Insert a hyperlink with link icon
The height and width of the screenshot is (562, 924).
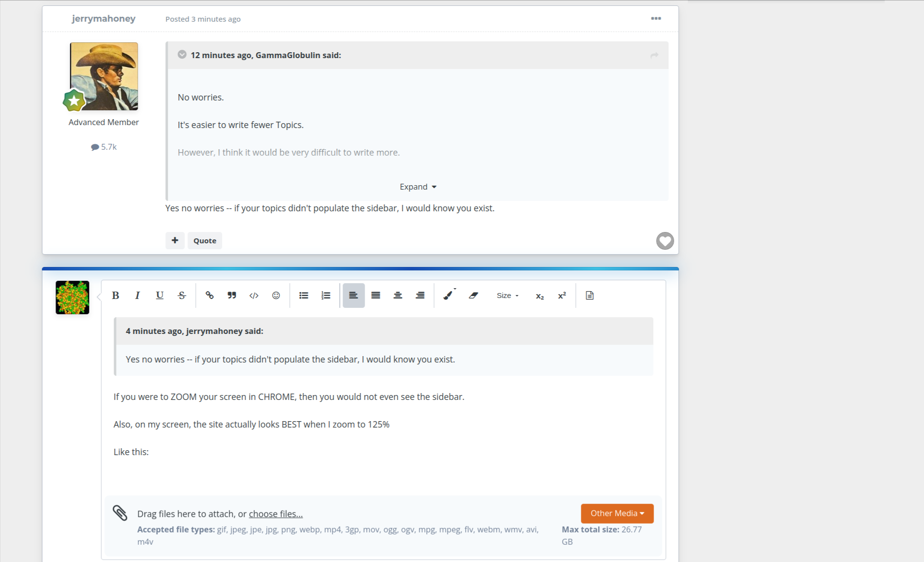click(x=210, y=296)
